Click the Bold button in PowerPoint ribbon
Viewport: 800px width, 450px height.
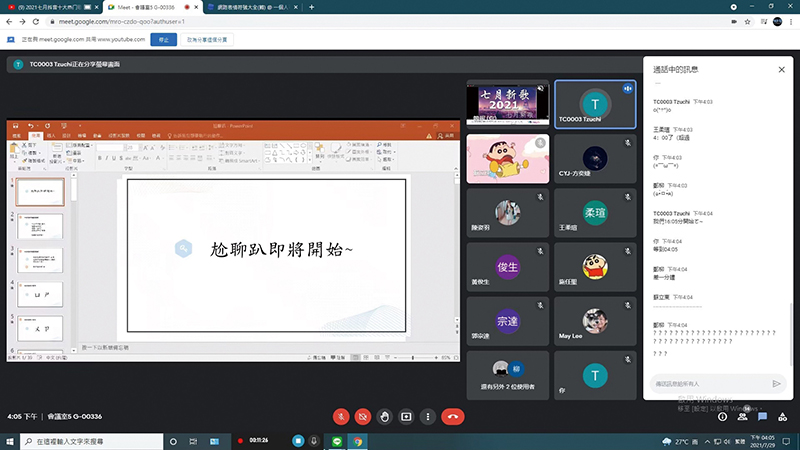(x=99, y=158)
